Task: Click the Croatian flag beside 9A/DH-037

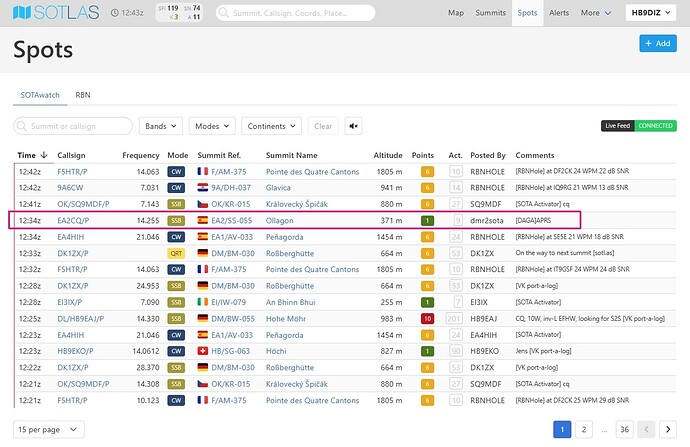Action: (205, 187)
